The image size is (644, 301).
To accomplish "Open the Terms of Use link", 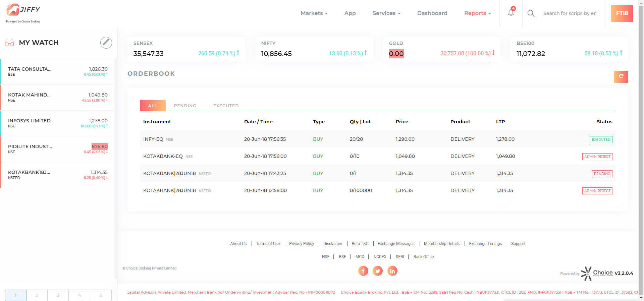I will (x=268, y=244).
